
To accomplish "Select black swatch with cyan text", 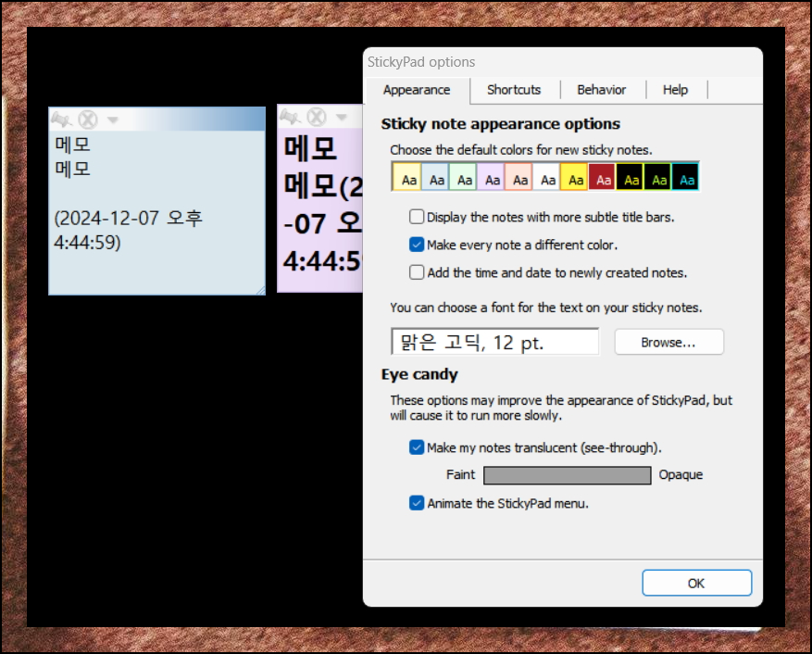I will pos(686,177).
